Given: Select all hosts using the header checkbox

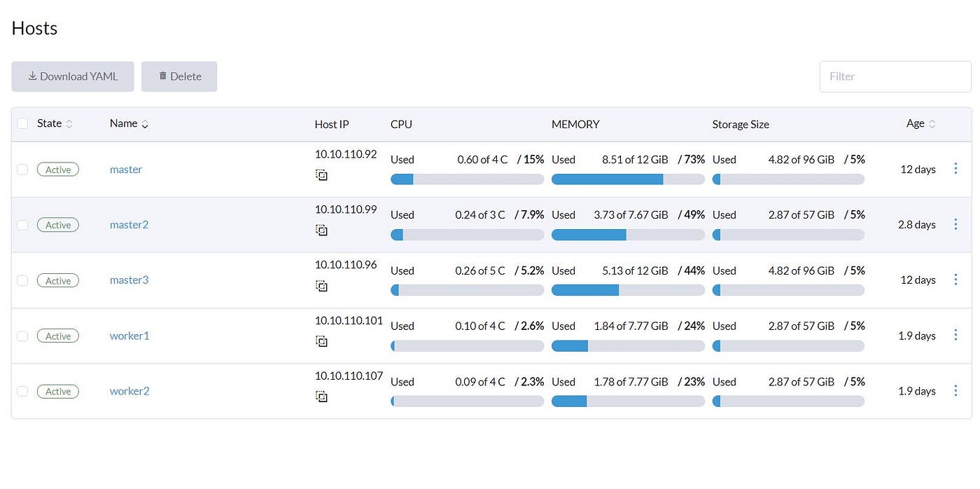Looking at the screenshot, I should tap(22, 123).
